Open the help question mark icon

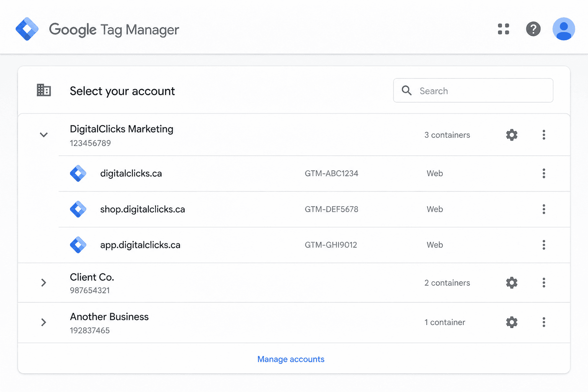(x=533, y=29)
